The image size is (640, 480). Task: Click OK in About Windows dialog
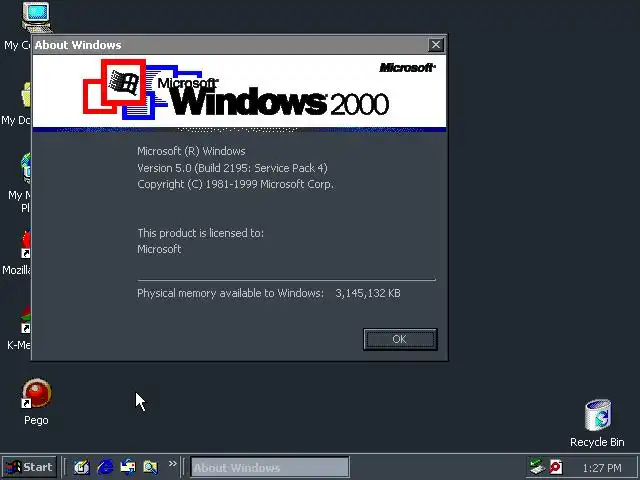(x=400, y=339)
